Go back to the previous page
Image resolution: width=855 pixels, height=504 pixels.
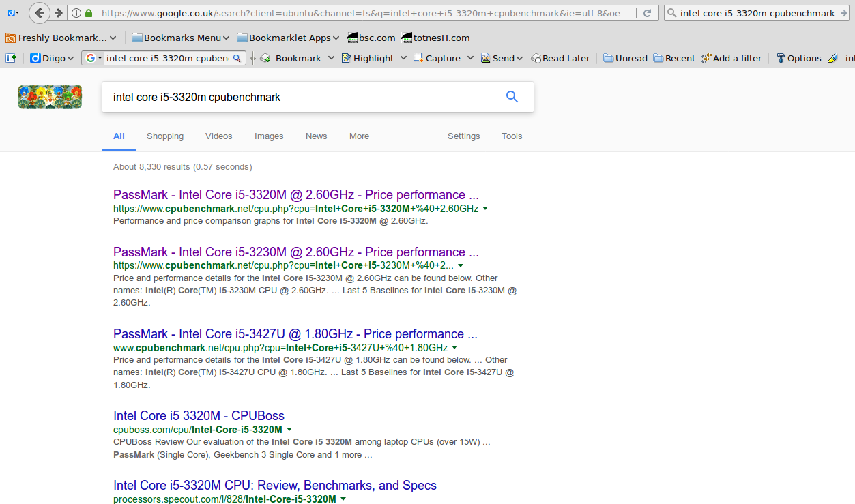pyautogui.click(x=40, y=13)
